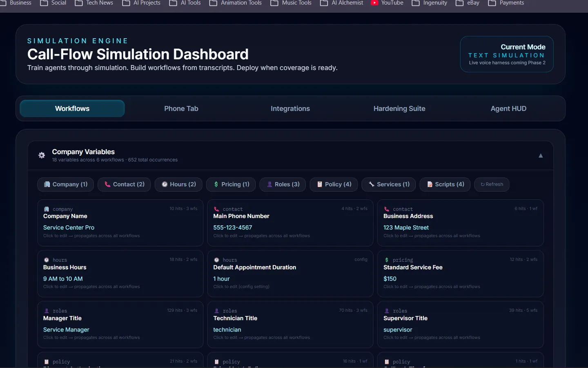The width and height of the screenshot is (588, 368).
Task: Click the Company Variables gear icon
Action: click(42, 155)
